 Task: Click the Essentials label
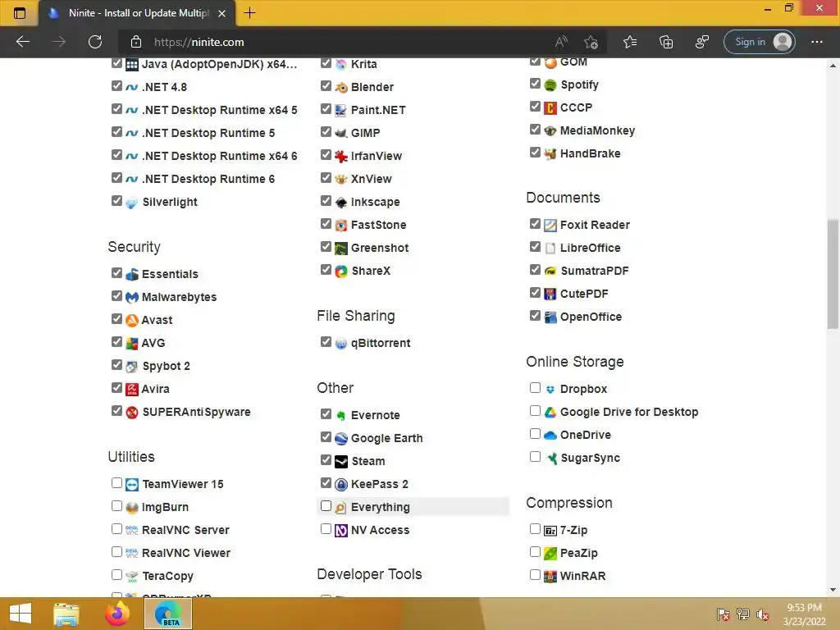coord(170,274)
